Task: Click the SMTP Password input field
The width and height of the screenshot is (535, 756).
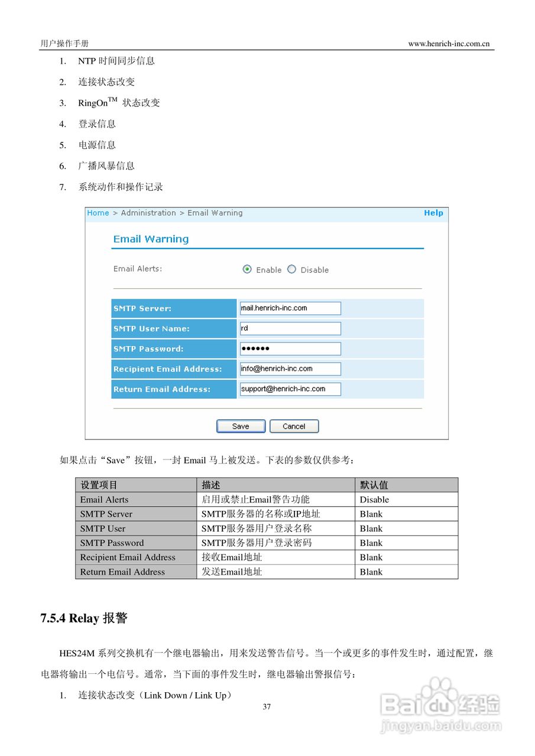Action: click(290, 348)
